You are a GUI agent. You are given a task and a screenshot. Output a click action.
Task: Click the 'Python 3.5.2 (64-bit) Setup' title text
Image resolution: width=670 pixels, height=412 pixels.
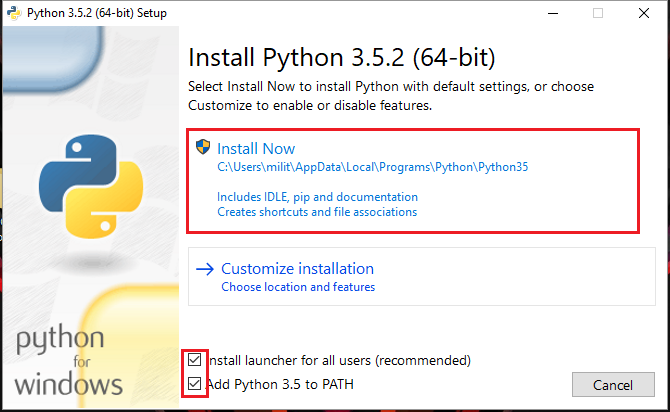(97, 13)
